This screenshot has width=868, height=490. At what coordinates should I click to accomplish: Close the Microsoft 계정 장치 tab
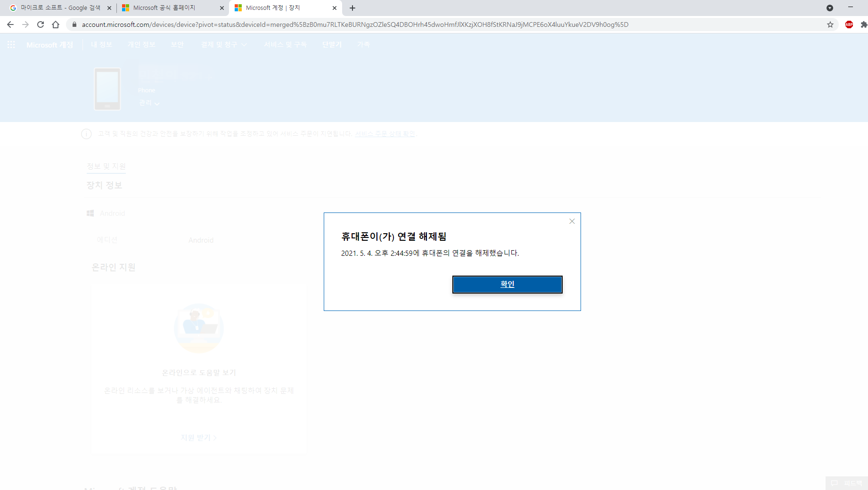click(335, 8)
